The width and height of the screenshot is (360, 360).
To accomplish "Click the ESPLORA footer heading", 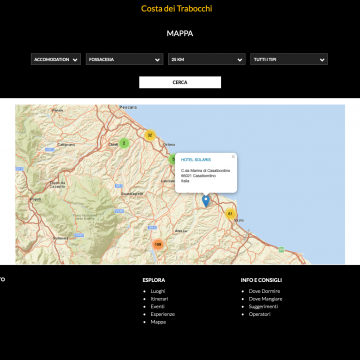I will (x=154, y=280).
